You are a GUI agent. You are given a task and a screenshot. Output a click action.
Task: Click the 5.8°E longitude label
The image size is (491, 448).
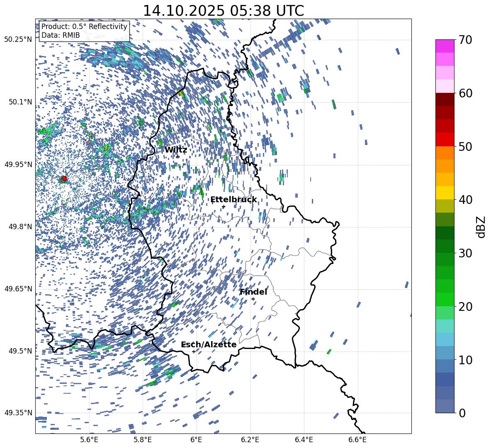pyautogui.click(x=143, y=440)
